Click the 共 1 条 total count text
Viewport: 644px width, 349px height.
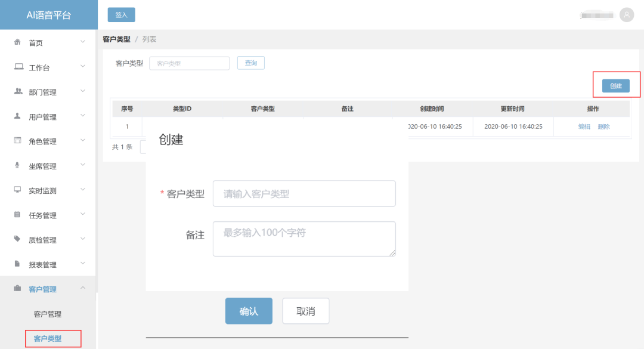coord(122,147)
